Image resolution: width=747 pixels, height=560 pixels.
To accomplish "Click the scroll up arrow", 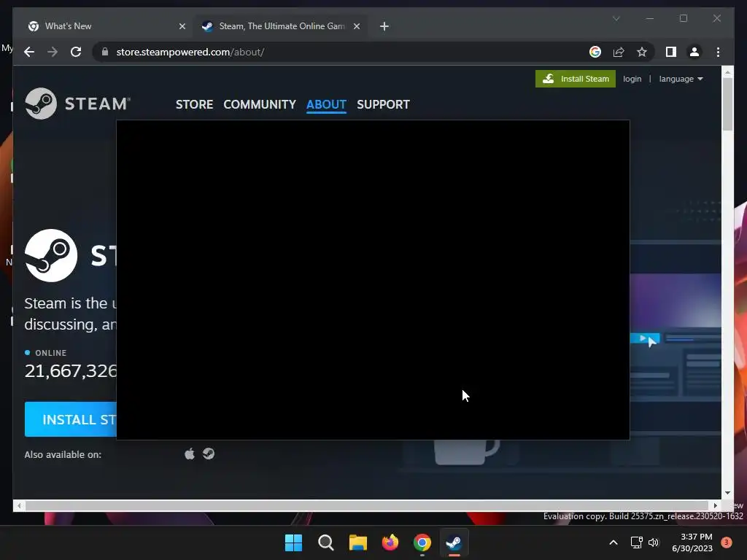I will tap(727, 73).
